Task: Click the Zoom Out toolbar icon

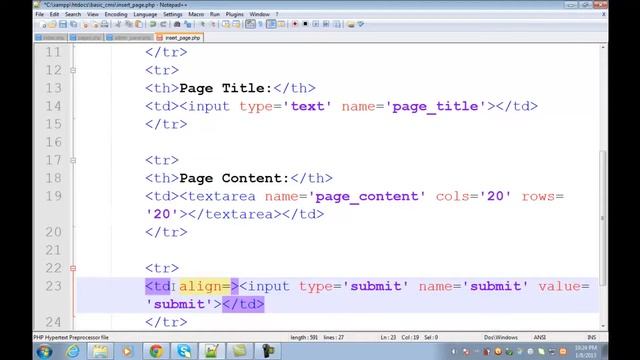Action: click(213, 24)
